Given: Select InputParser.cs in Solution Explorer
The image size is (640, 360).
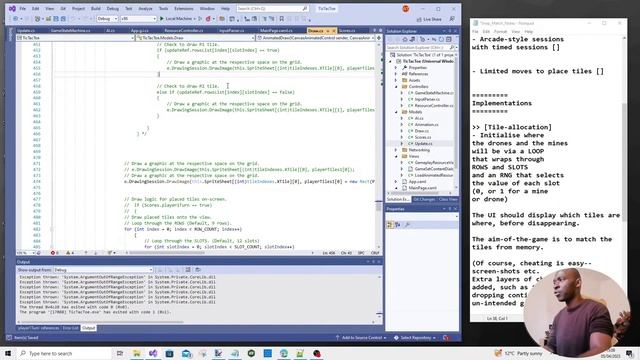Looking at the screenshot, I should [x=427, y=99].
